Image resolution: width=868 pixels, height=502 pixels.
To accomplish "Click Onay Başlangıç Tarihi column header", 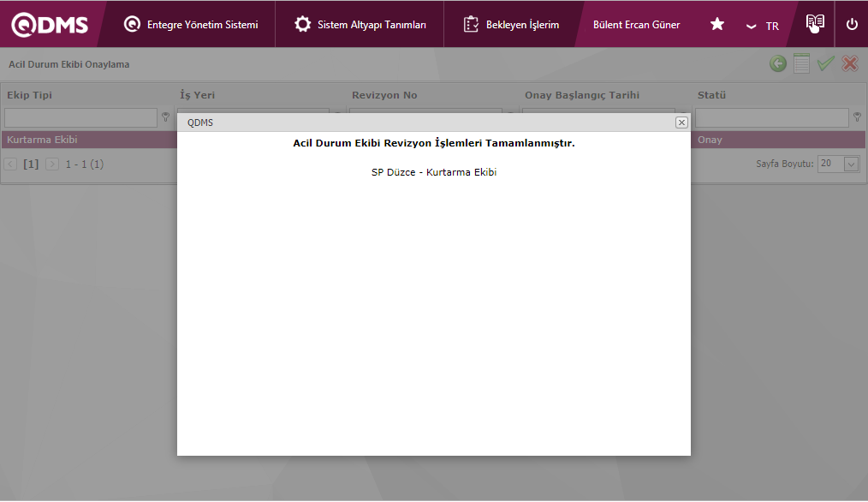I will (x=582, y=95).
